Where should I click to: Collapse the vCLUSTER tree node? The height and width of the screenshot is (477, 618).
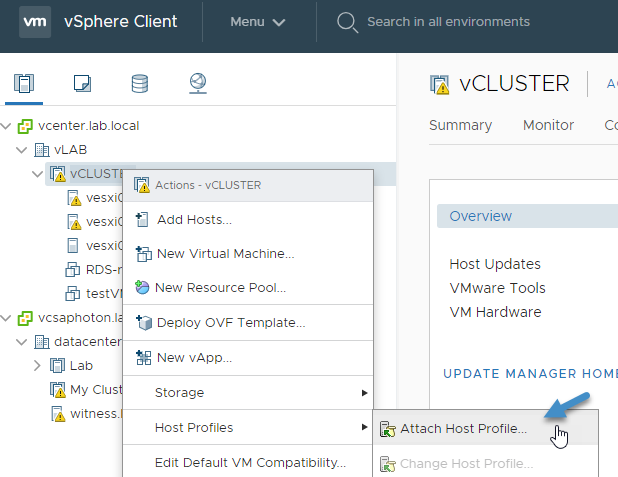coord(37,174)
